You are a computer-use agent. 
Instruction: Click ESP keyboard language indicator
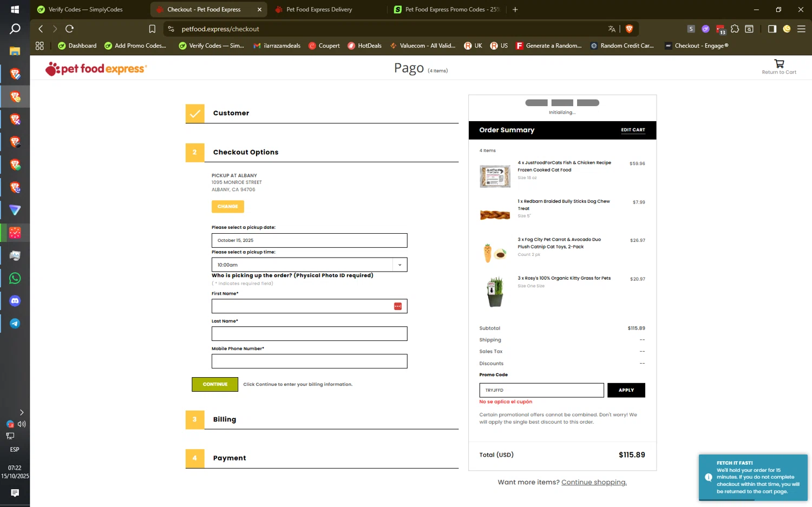[x=15, y=450]
